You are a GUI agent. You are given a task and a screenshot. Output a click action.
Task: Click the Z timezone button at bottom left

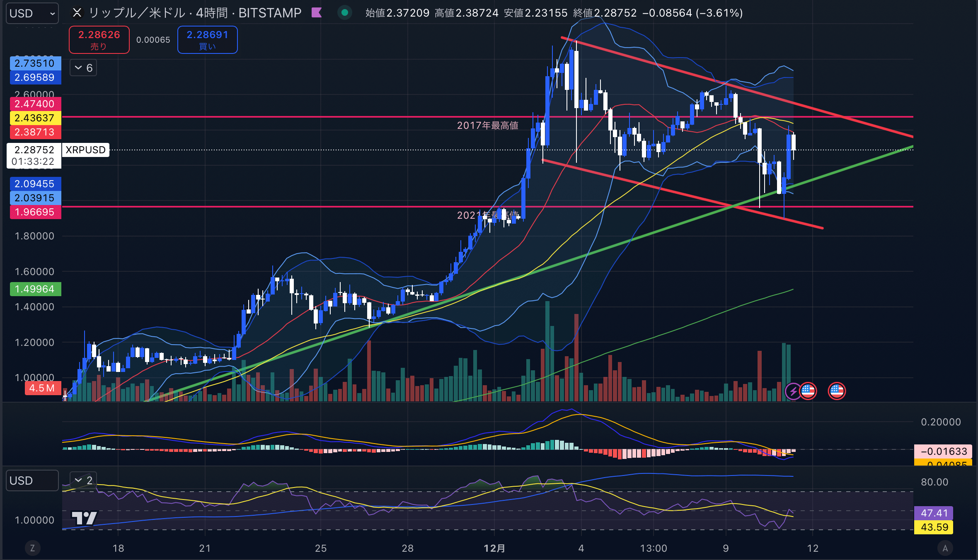[x=32, y=548]
